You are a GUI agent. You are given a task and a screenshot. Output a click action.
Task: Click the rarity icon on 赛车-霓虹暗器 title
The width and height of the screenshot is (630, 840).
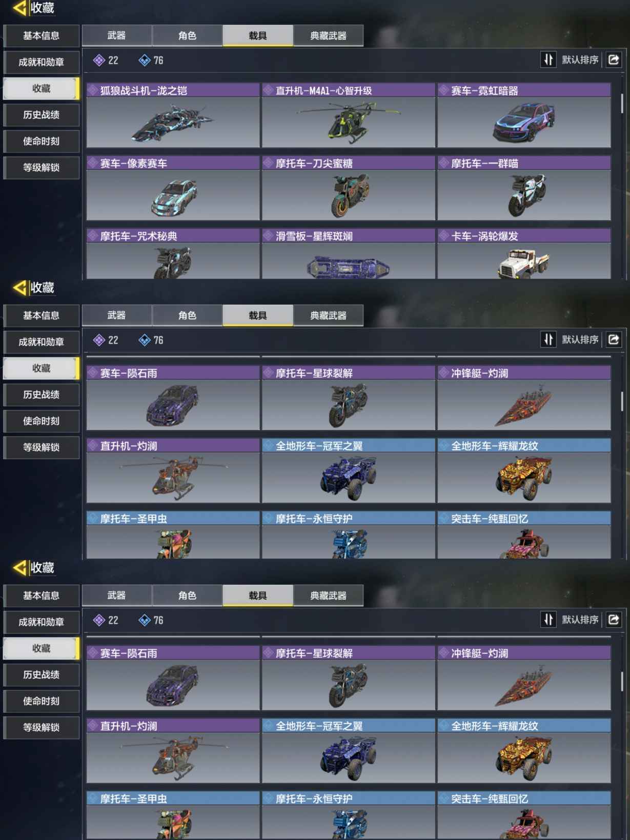[444, 90]
